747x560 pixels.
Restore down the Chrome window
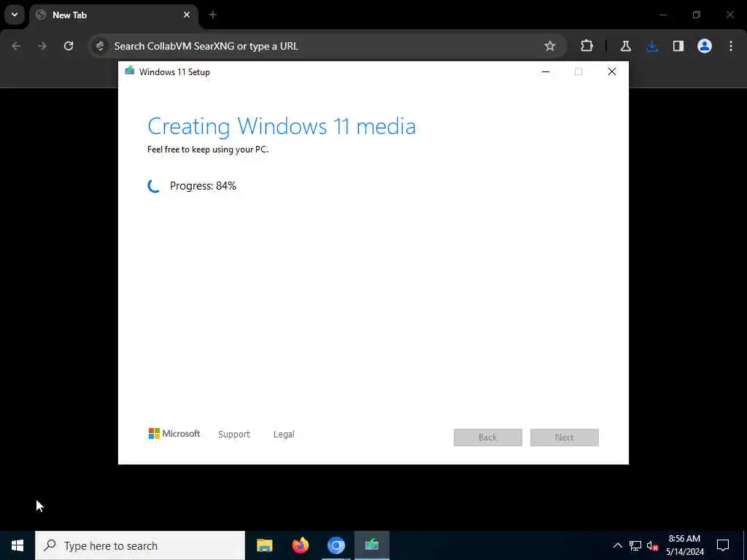coord(697,15)
